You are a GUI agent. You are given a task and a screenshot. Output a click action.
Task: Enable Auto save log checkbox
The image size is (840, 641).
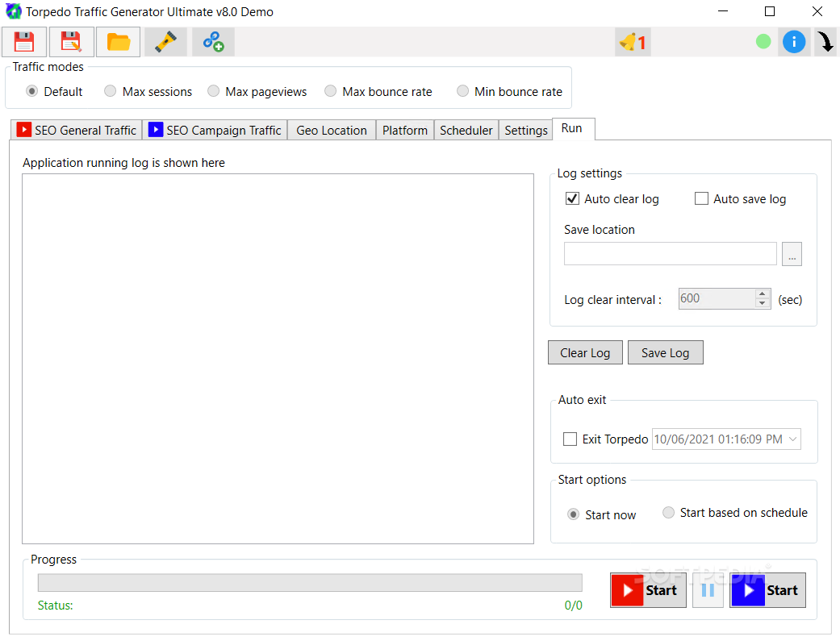701,198
